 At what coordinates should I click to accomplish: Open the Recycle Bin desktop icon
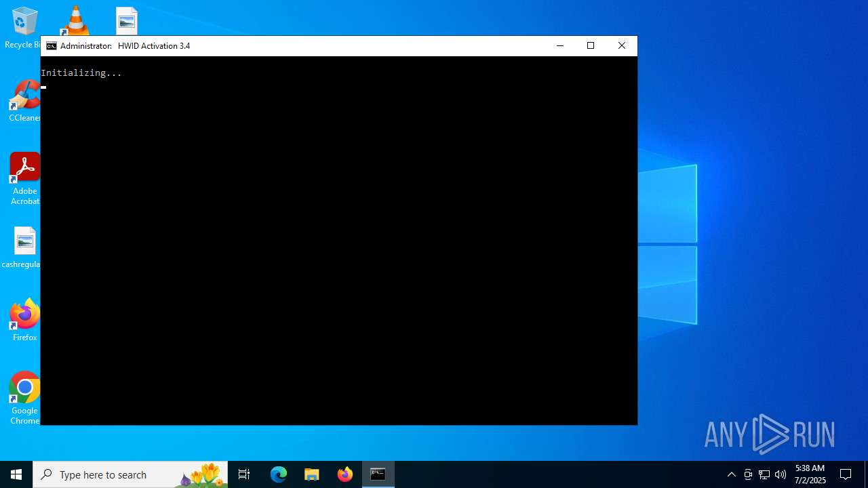point(24,27)
